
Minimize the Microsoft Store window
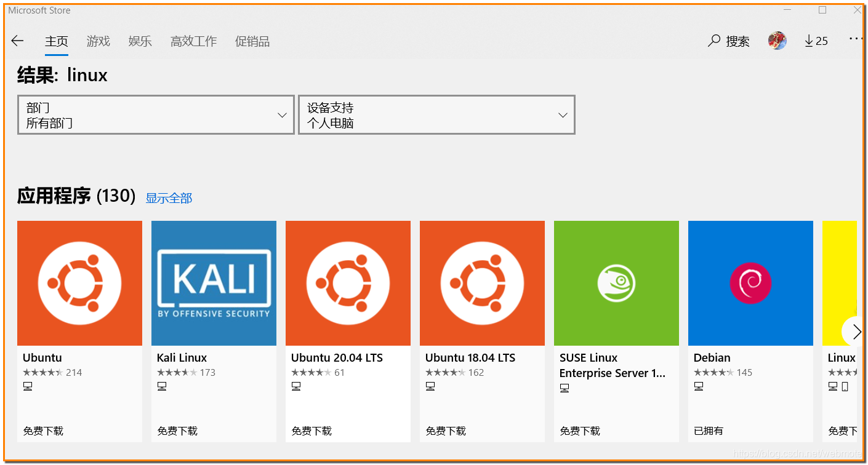coord(787,10)
